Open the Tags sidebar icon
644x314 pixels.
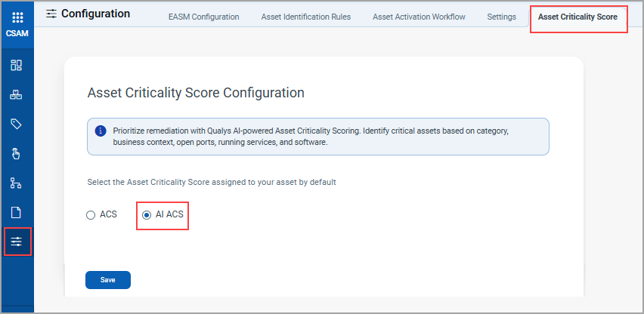tap(16, 125)
